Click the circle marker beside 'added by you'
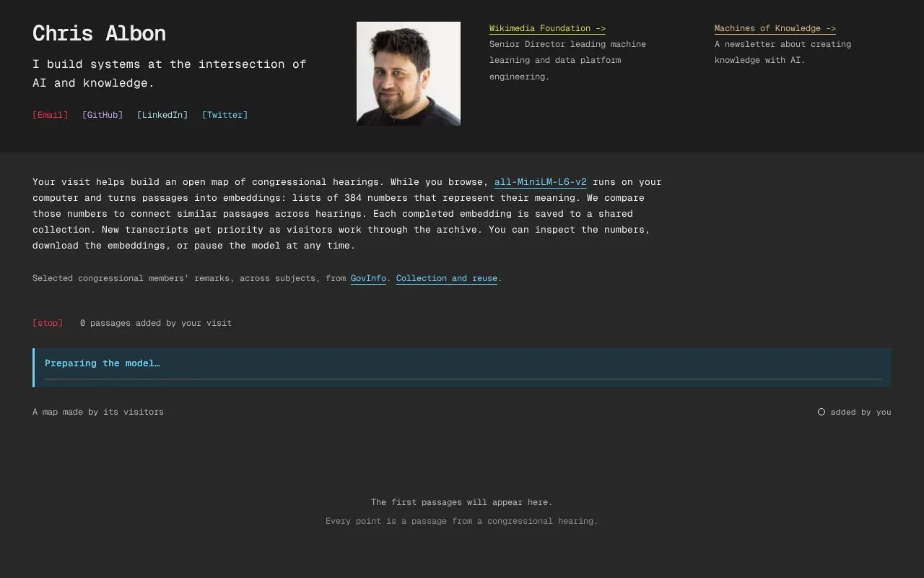 click(821, 412)
